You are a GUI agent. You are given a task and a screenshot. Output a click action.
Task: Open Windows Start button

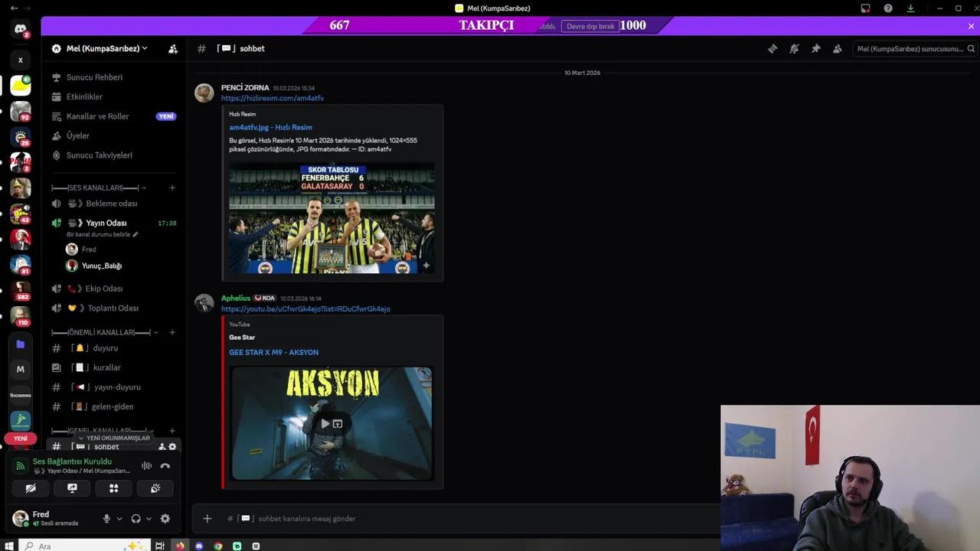(x=9, y=546)
